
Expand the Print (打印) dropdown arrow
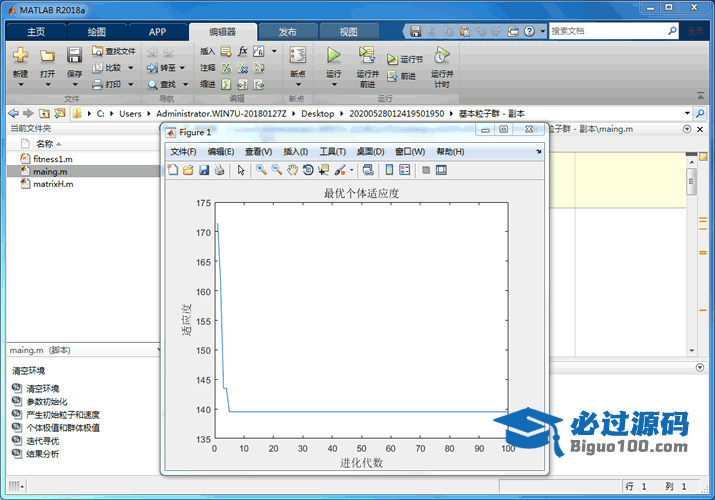[x=131, y=84]
